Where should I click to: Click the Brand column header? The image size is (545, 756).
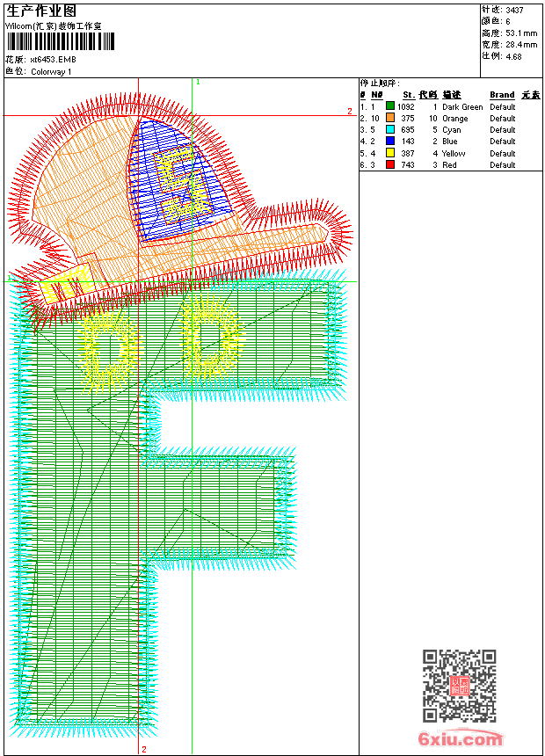click(x=502, y=95)
